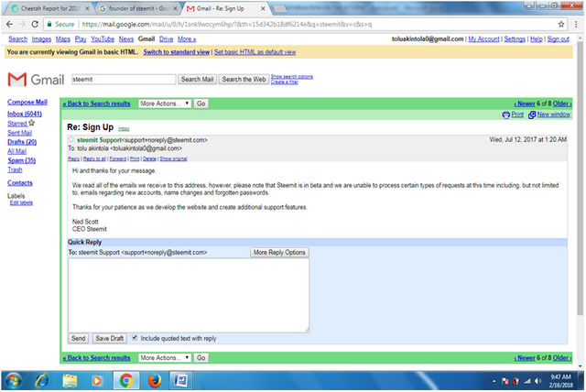The width and height of the screenshot is (586, 392).
Task: Click the top Go button
Action: coord(201,103)
